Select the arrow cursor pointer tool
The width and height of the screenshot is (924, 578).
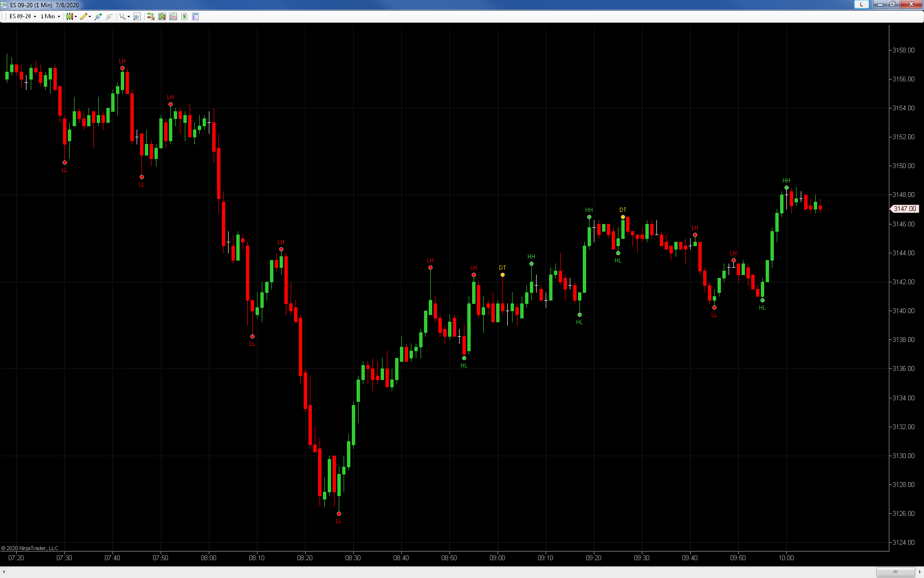click(123, 16)
